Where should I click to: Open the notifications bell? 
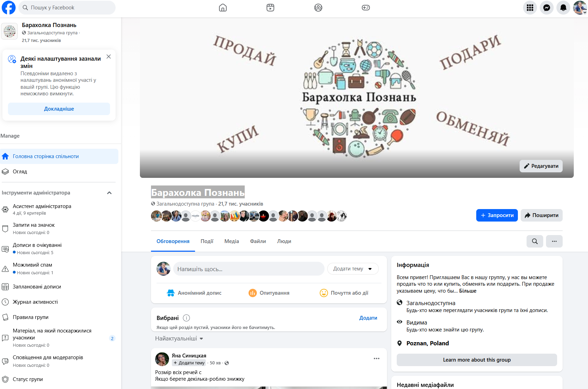(x=563, y=8)
